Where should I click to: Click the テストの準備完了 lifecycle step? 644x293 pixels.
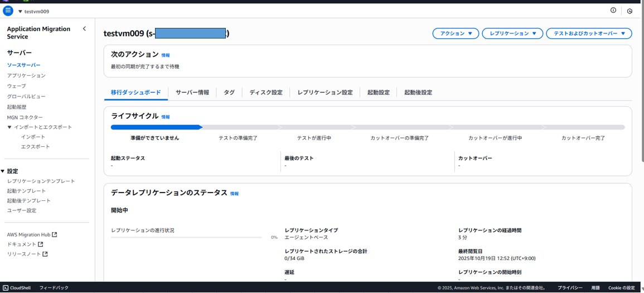point(238,138)
